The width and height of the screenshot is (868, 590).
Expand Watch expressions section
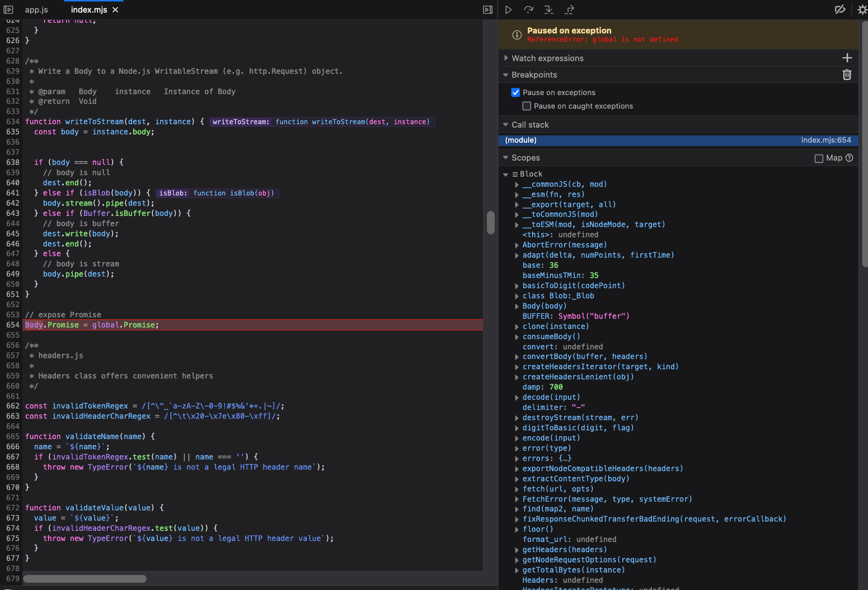point(506,58)
